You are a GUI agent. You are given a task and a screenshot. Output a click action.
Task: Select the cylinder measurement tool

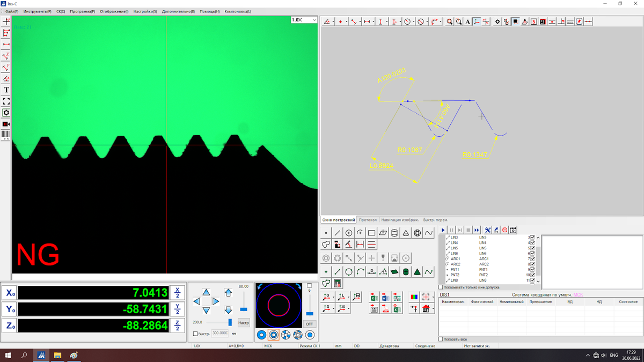394,233
